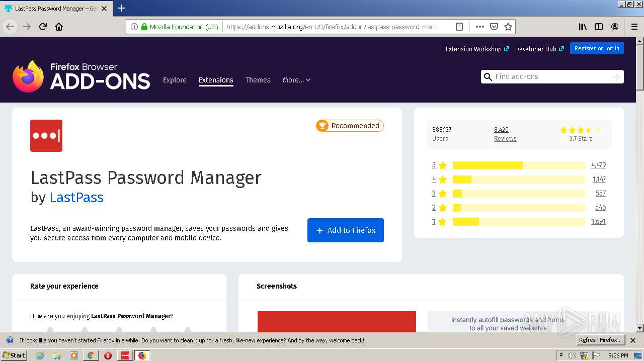Viewport: 644px width, 362px height.
Task: Click the LastPass taskbar icon
Action: click(125, 355)
